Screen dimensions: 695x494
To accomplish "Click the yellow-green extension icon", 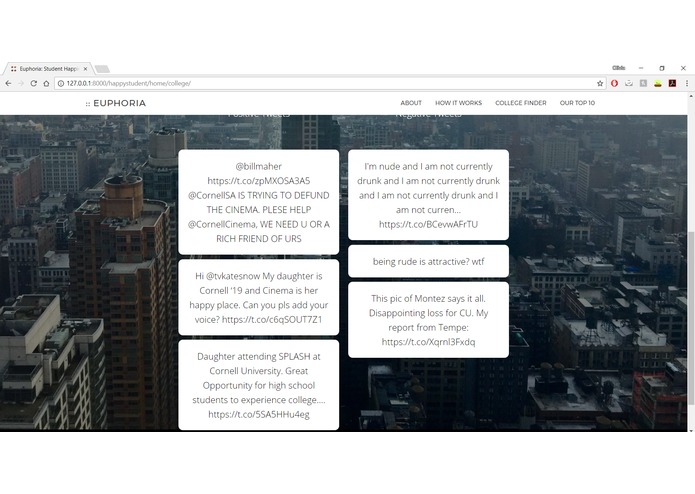I will (658, 83).
